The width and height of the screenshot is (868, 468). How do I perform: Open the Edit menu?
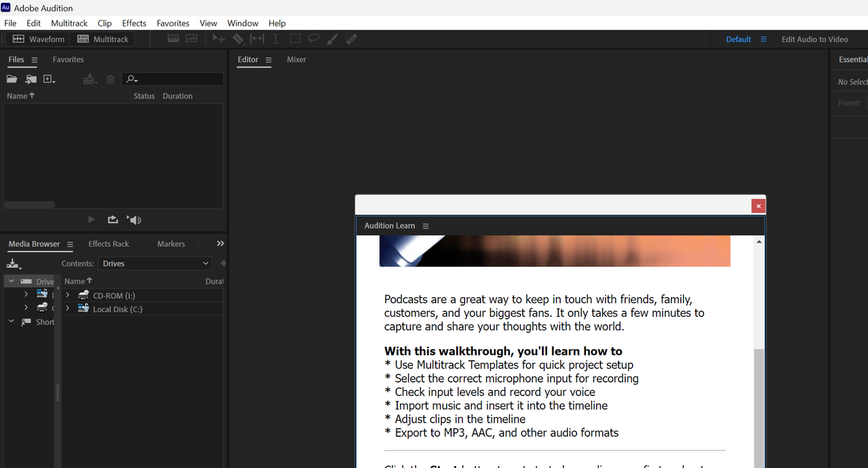tap(34, 23)
